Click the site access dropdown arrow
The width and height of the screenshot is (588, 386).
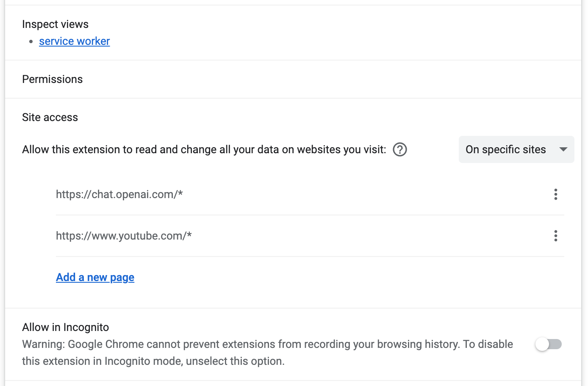click(x=563, y=149)
